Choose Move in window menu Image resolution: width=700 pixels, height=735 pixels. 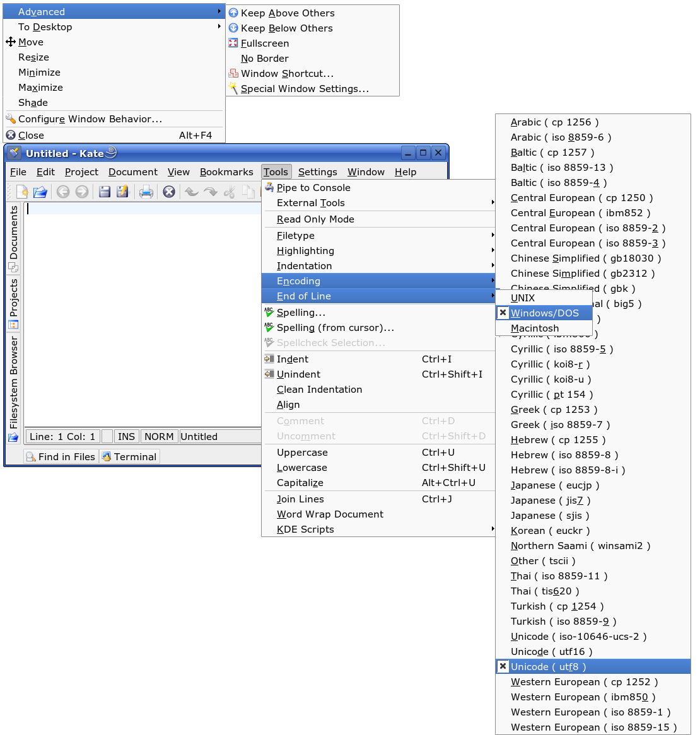point(114,42)
